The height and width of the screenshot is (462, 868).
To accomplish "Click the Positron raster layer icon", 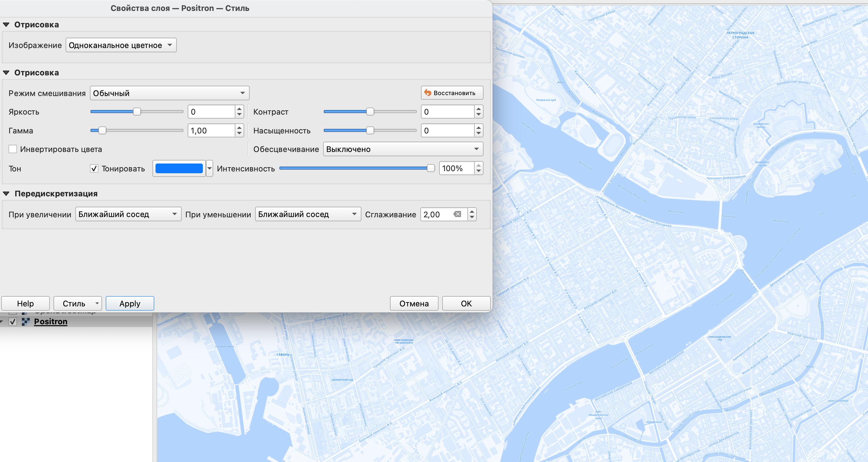I will tap(26, 321).
